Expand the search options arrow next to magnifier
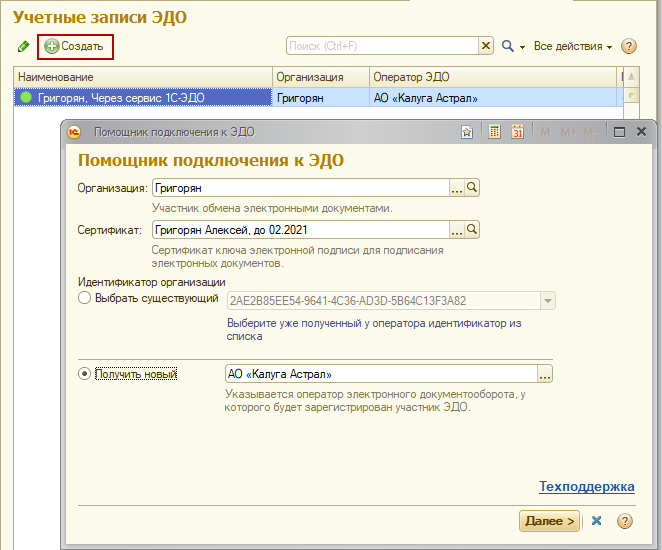Screen dimensions: 662x550 coord(522,47)
